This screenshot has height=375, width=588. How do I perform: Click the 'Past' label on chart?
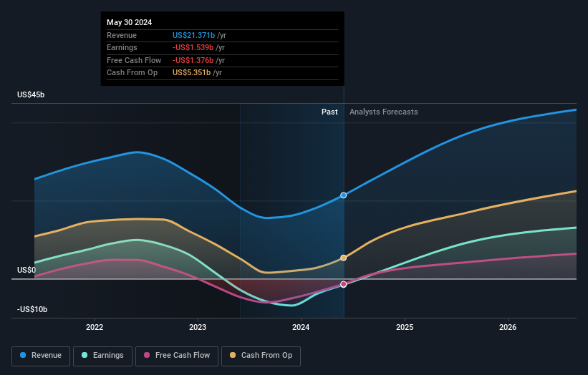329,112
